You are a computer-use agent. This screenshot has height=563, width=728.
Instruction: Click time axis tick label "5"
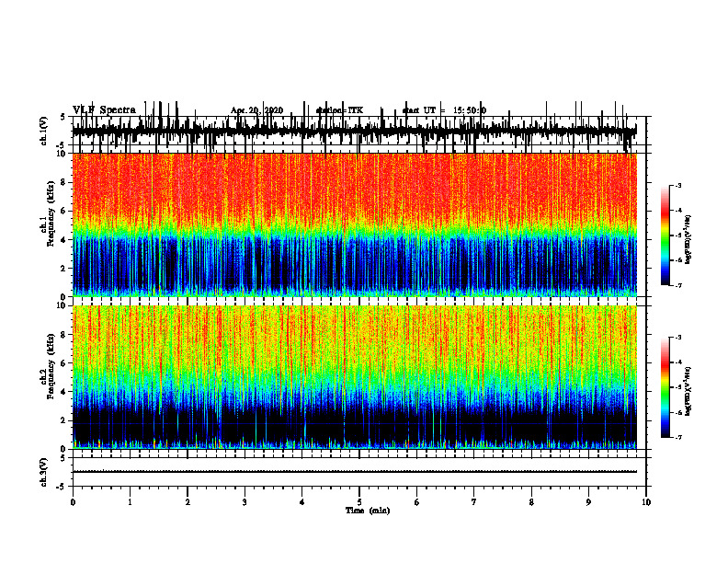[x=359, y=502]
